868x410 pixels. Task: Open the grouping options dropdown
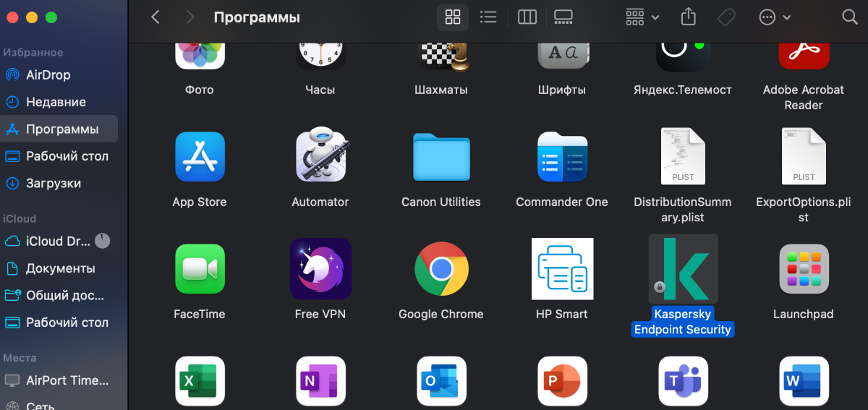pos(642,17)
